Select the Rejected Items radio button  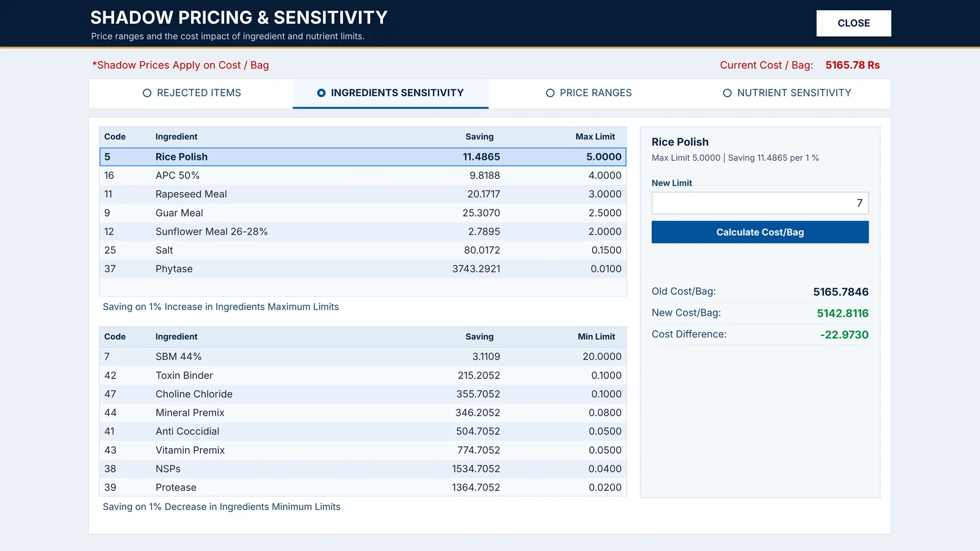tap(147, 93)
